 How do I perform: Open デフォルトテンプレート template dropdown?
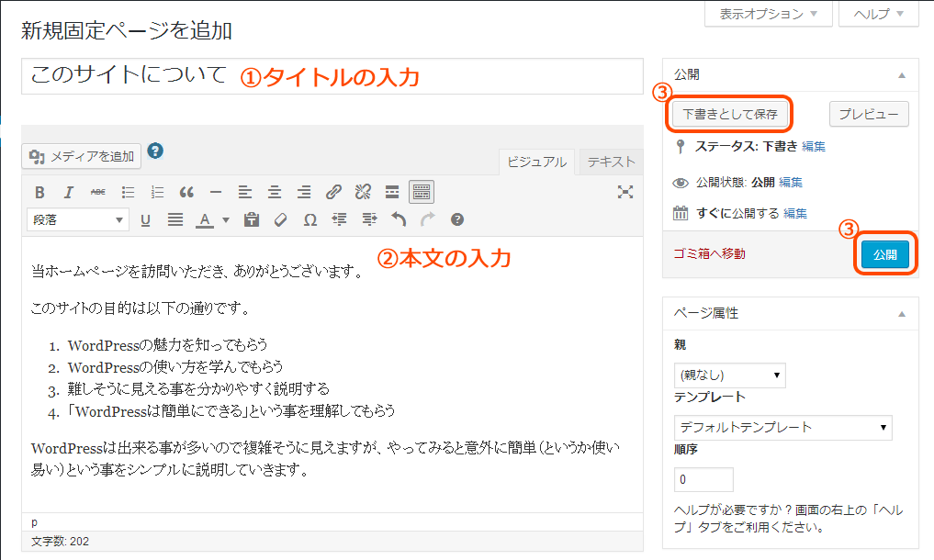(782, 428)
